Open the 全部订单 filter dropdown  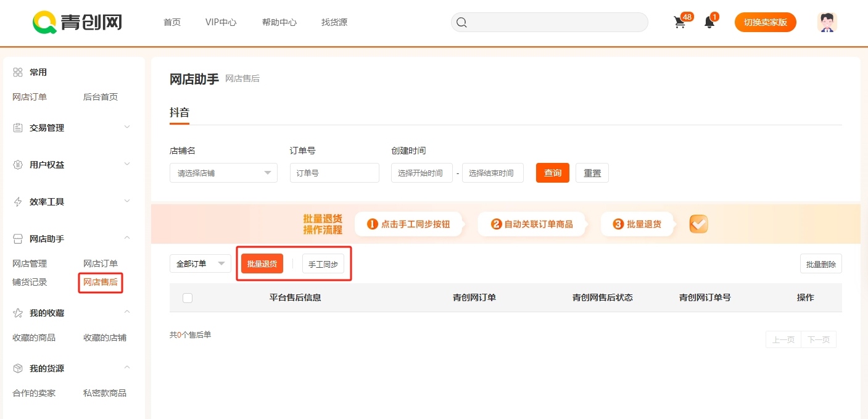point(200,263)
